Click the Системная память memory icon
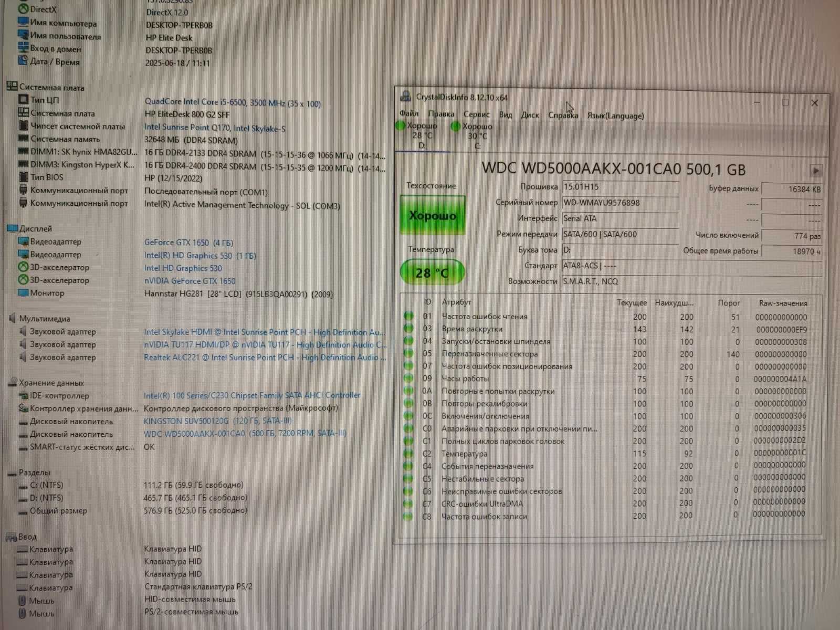This screenshot has height=630, width=840. click(23, 138)
